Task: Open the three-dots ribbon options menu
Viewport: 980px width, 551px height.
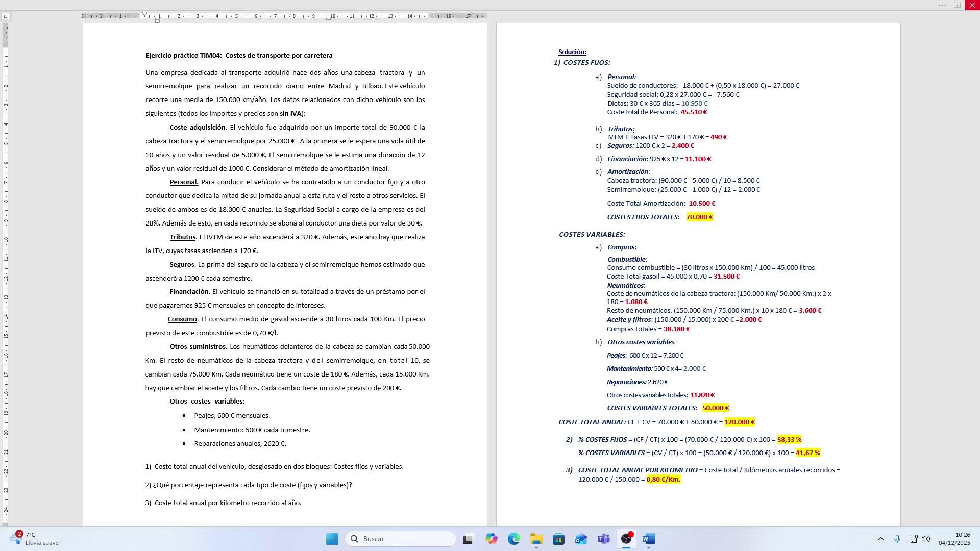Action: point(942,5)
